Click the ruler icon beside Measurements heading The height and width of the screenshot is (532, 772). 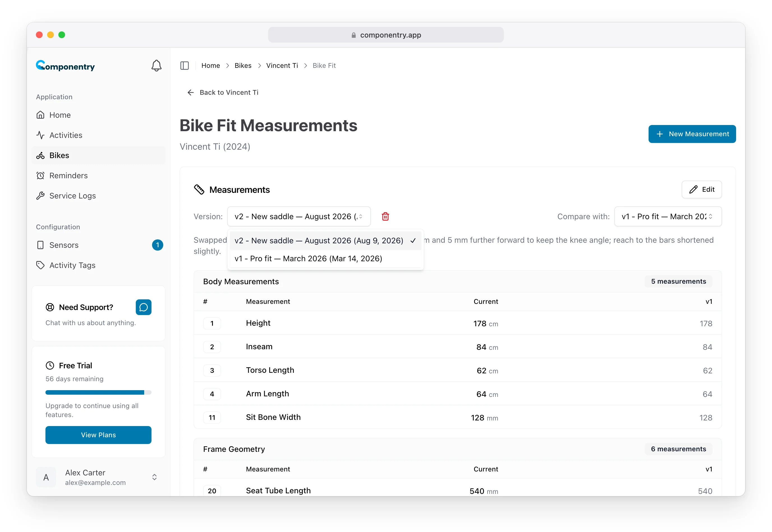(x=199, y=190)
